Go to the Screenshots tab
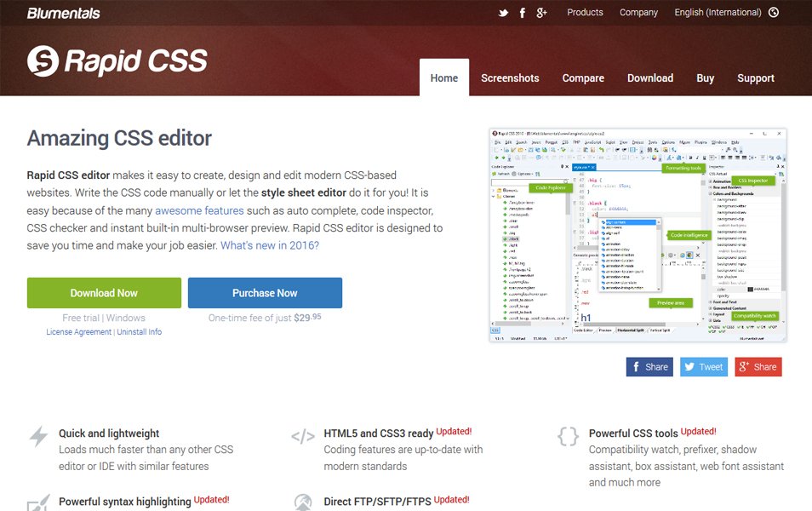The width and height of the screenshot is (812, 511). [x=510, y=78]
